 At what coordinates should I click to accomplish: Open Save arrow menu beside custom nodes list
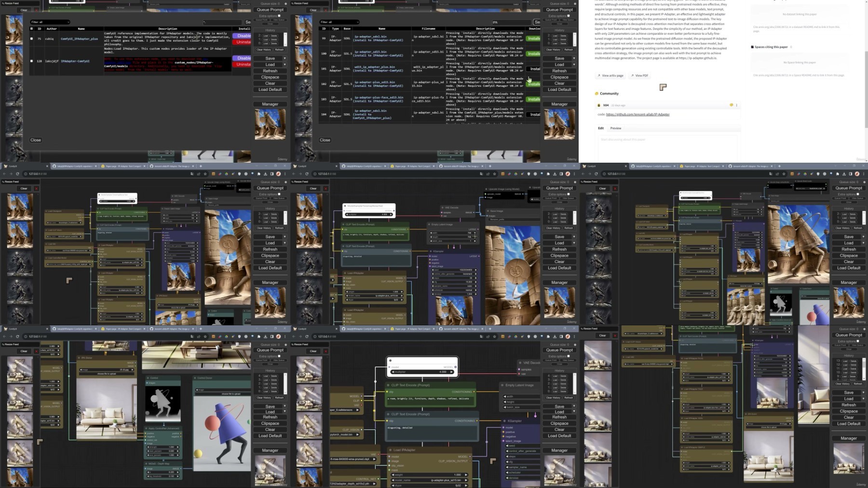(285, 58)
